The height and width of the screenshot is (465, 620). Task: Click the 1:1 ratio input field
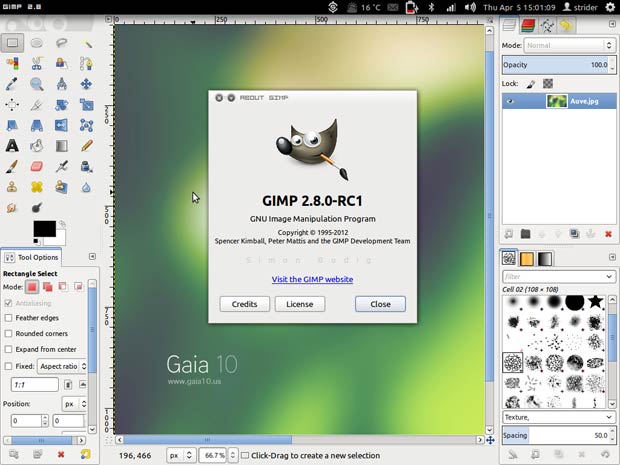pyautogui.click(x=35, y=384)
